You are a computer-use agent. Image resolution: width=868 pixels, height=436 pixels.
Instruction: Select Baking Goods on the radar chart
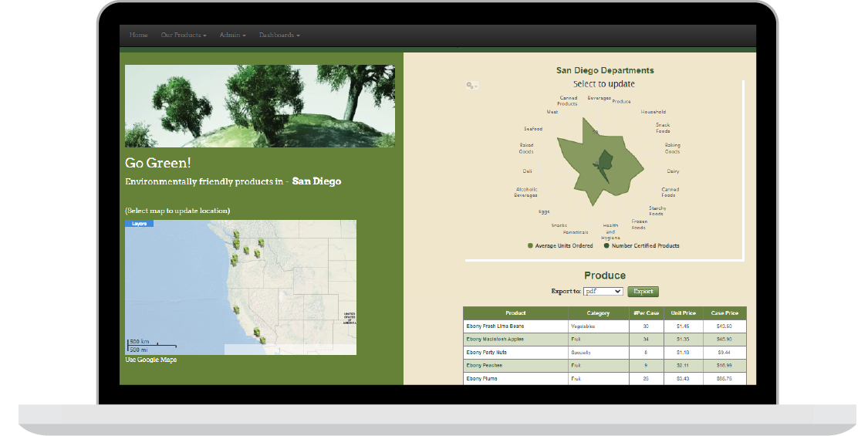[x=672, y=148]
